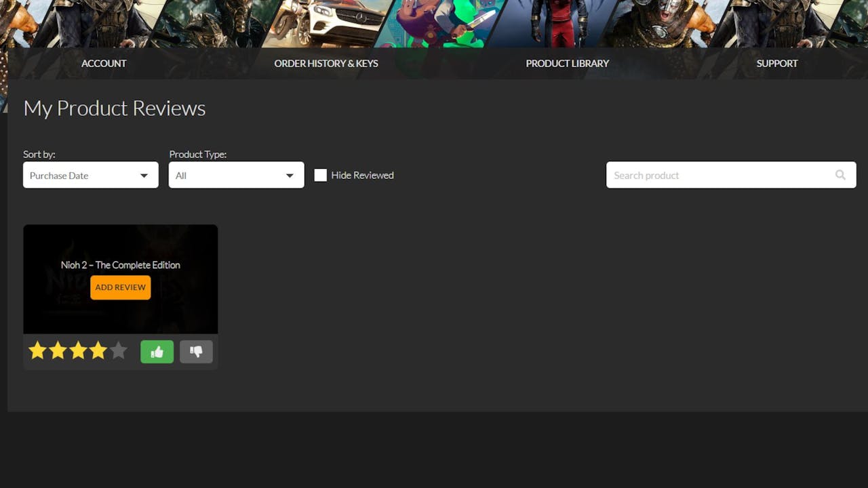Click the search magnifier icon
Viewport: 868px width, 488px height.
(x=840, y=175)
